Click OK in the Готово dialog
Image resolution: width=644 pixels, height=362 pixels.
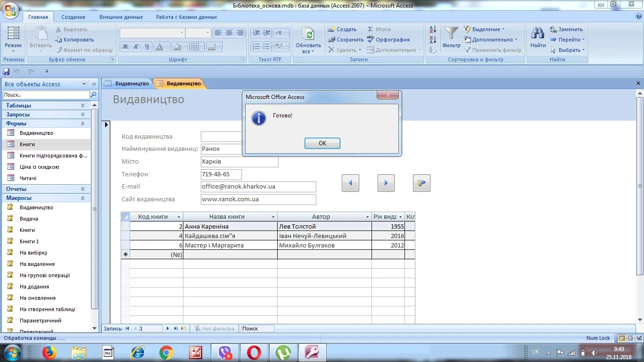(322, 143)
